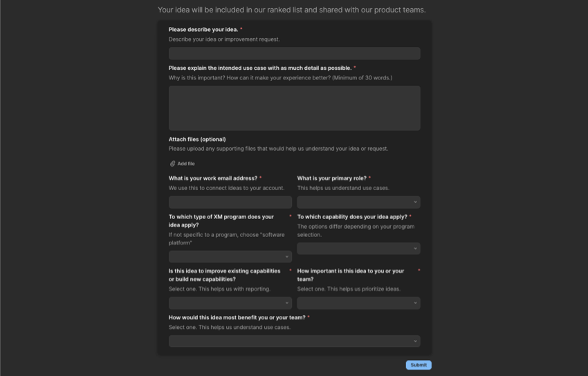Open the capability selection dropdown

point(358,248)
